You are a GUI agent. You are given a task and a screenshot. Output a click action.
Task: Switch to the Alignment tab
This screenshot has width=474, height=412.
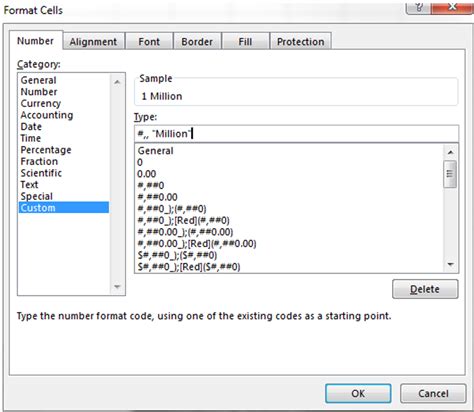(93, 42)
